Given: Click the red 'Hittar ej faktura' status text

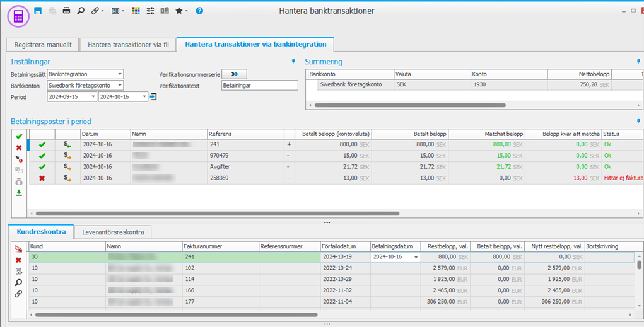Looking at the screenshot, I should [623, 178].
